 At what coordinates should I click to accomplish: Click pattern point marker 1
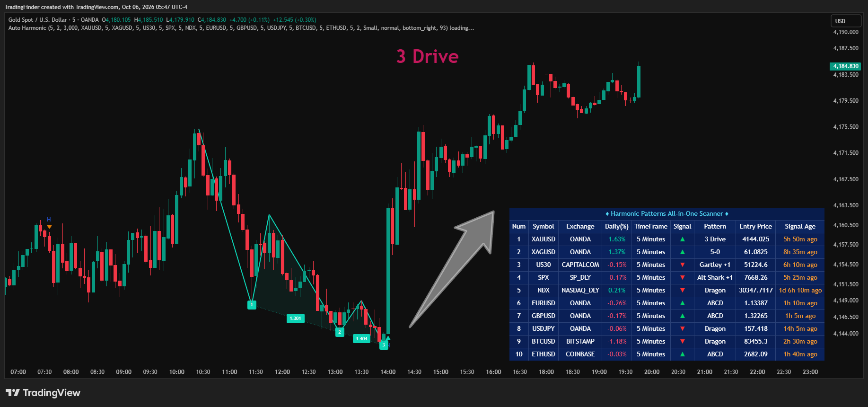[x=252, y=305]
